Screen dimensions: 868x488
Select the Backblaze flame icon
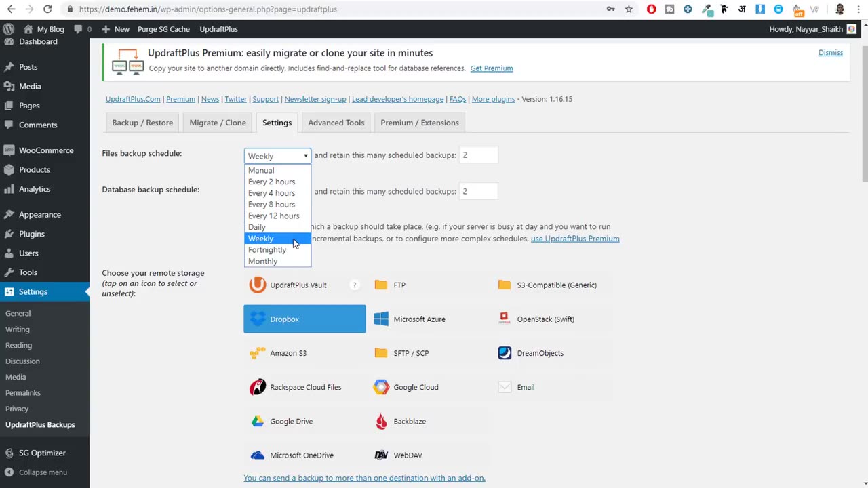point(381,421)
